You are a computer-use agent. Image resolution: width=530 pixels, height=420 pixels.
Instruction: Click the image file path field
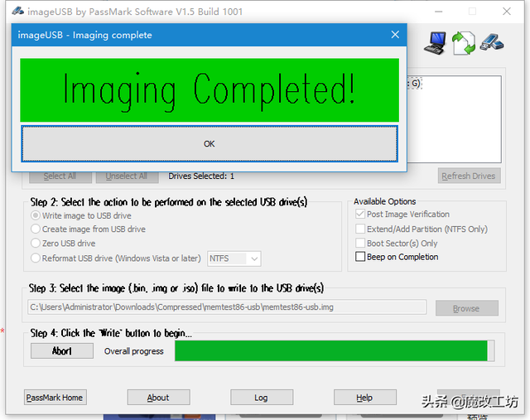click(x=227, y=307)
